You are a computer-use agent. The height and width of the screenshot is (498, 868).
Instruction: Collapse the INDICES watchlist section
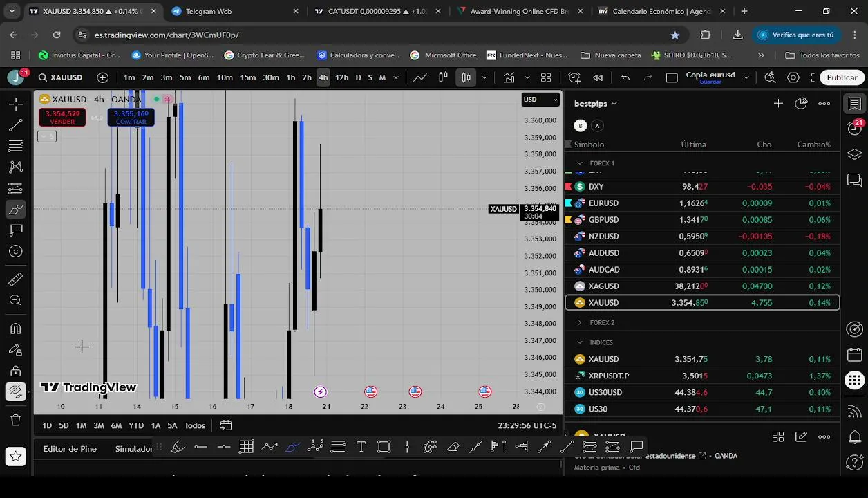580,342
